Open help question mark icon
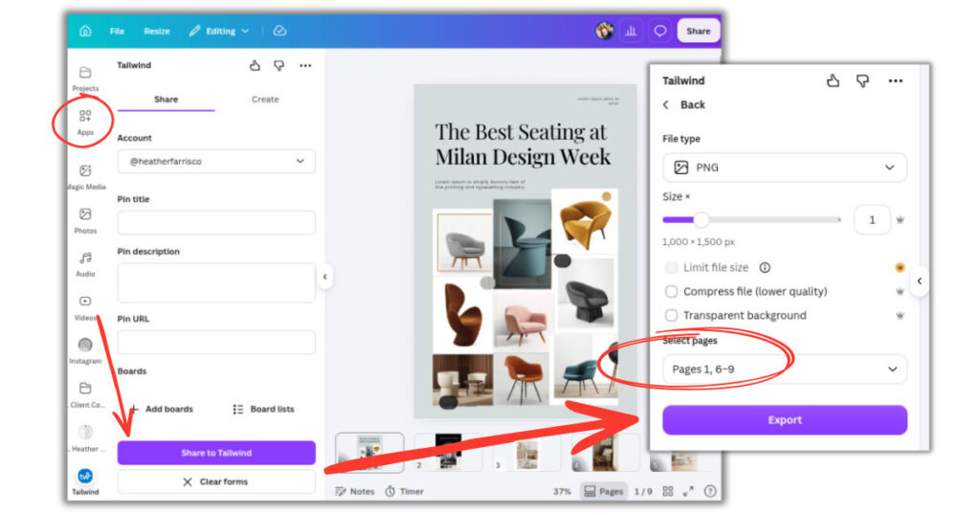 pyautogui.click(x=710, y=491)
